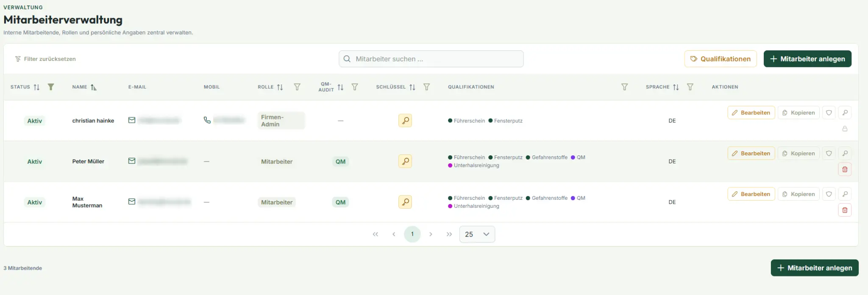Sort the table by the Status column
The height and width of the screenshot is (295, 868).
coord(36,87)
